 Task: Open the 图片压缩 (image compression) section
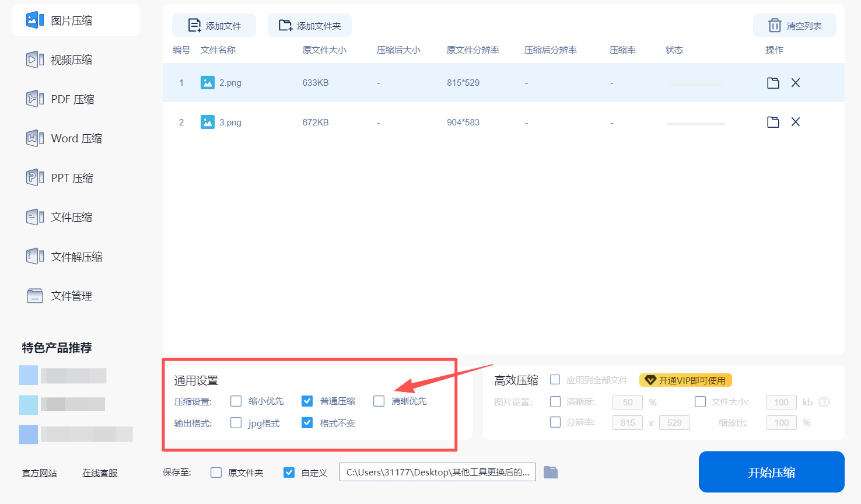click(76, 20)
